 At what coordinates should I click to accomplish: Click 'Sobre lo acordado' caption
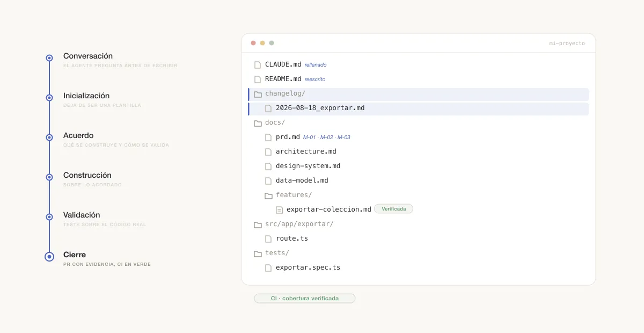tap(92, 185)
